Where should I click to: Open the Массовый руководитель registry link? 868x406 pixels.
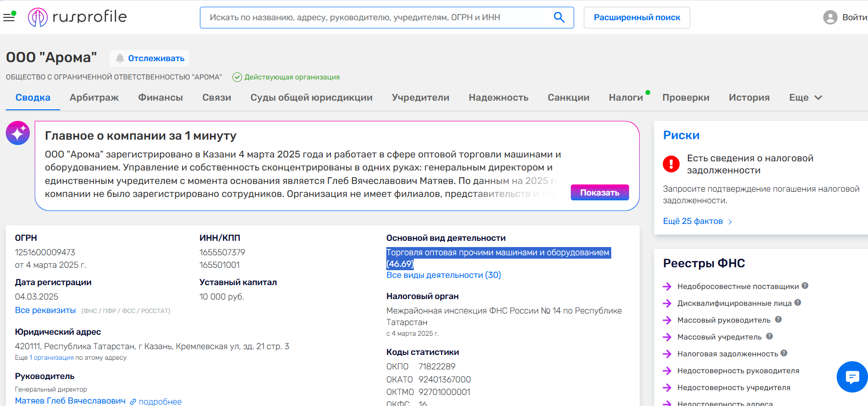[x=724, y=320]
